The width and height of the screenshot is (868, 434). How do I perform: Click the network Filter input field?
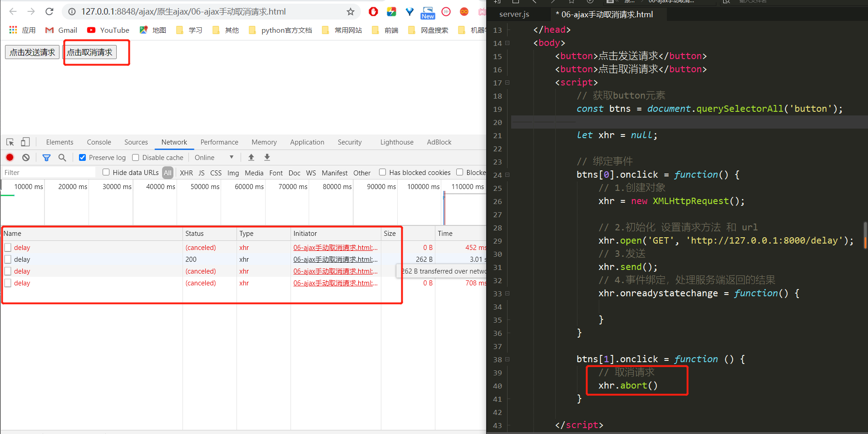click(49, 172)
